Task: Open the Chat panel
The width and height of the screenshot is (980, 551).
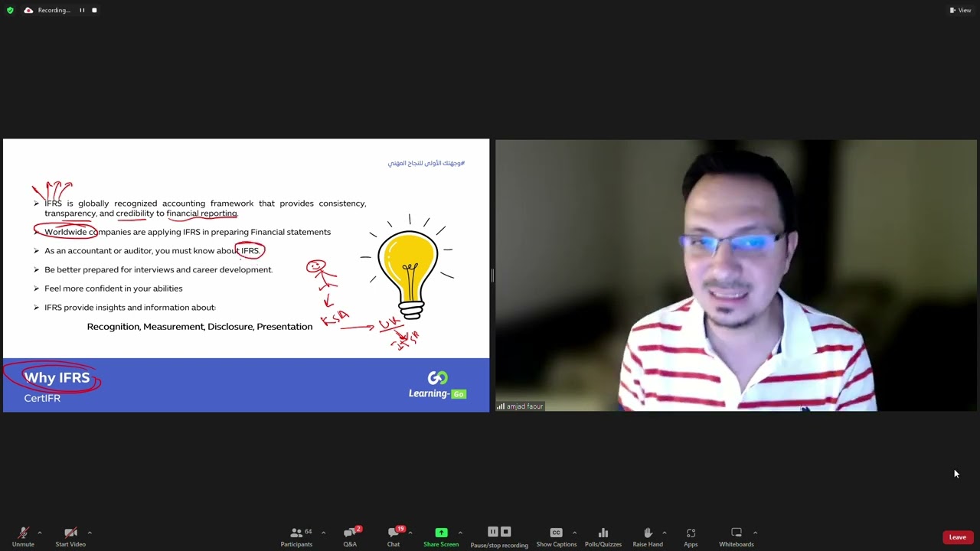Action: [x=394, y=536]
